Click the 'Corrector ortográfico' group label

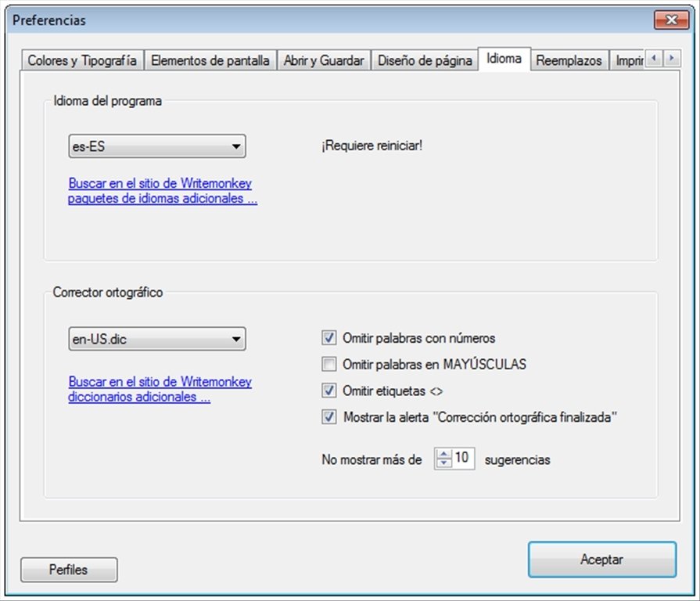(x=108, y=292)
